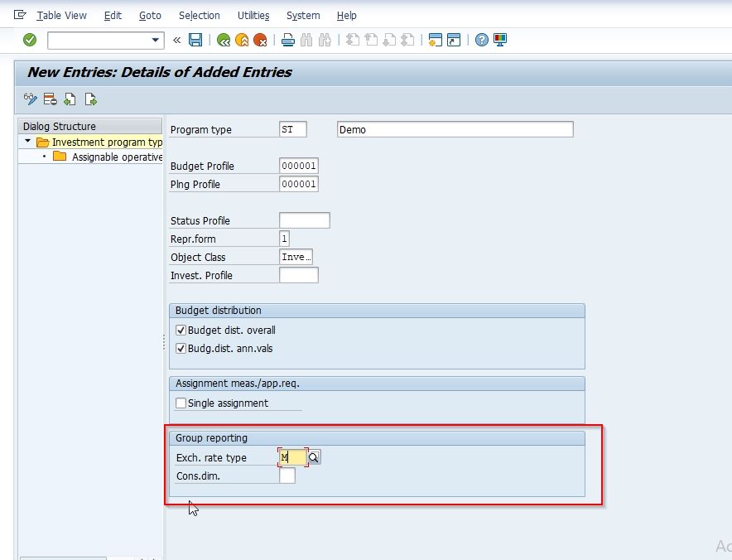This screenshot has height=560, width=732.
Task: Click the Previous Page icon
Action: 371,40
